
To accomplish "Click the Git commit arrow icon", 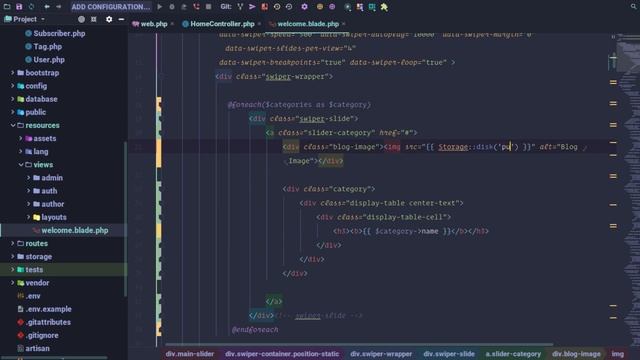I will pos(252,7).
